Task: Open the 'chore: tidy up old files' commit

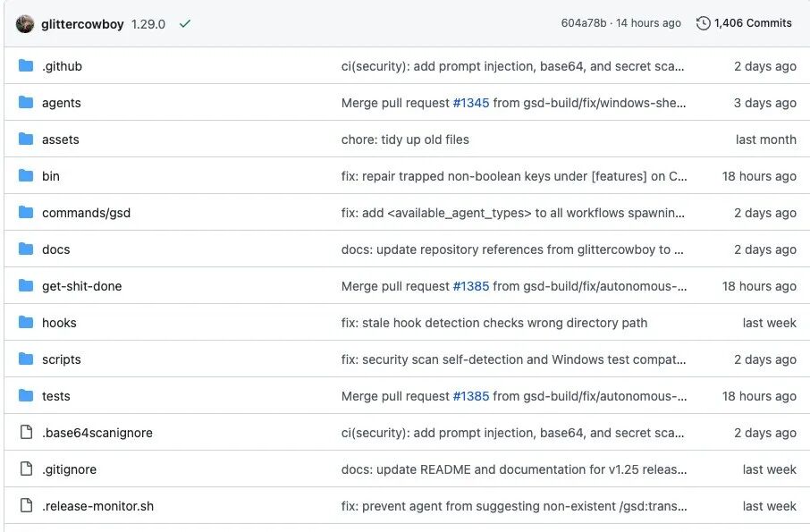Action: tap(405, 139)
